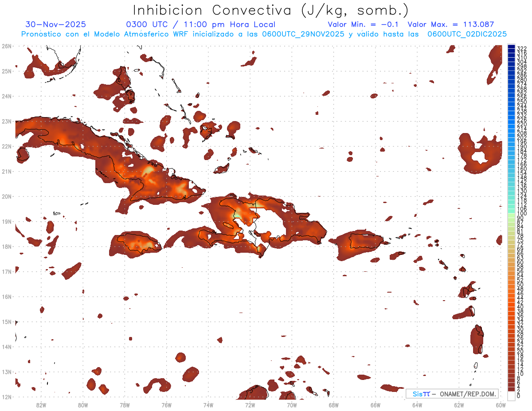
Task: Click the '100' value on the color scale
Action: (522, 214)
